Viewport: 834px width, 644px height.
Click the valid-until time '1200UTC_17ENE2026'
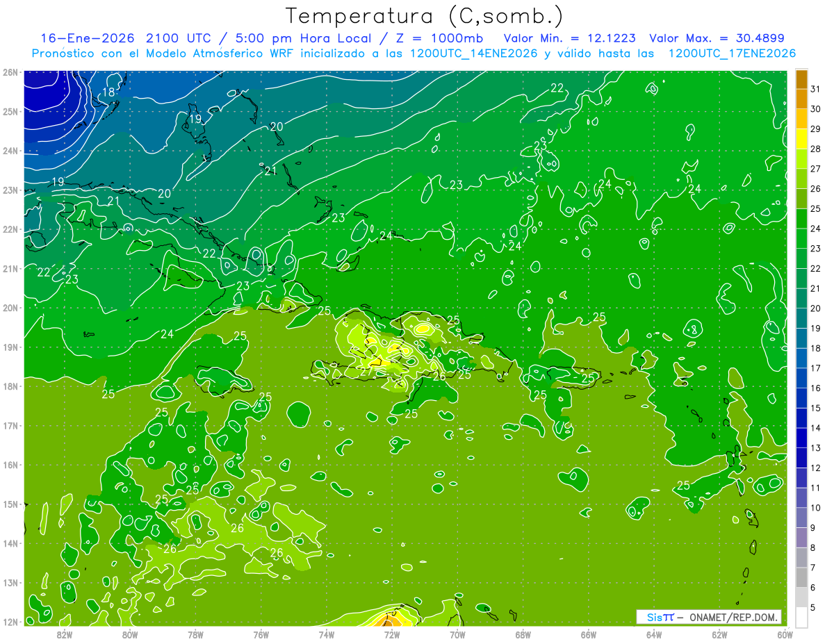coord(732,53)
